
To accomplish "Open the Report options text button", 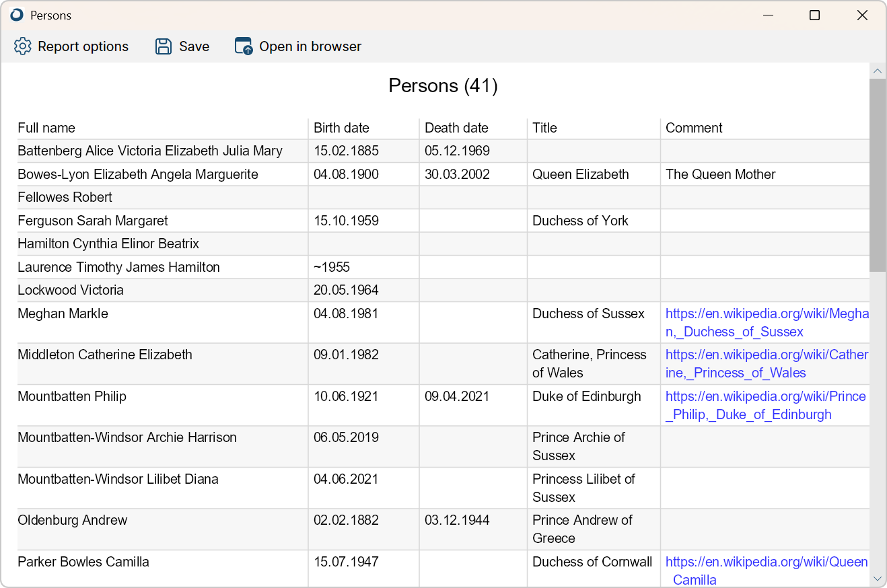I will pyautogui.click(x=83, y=46).
